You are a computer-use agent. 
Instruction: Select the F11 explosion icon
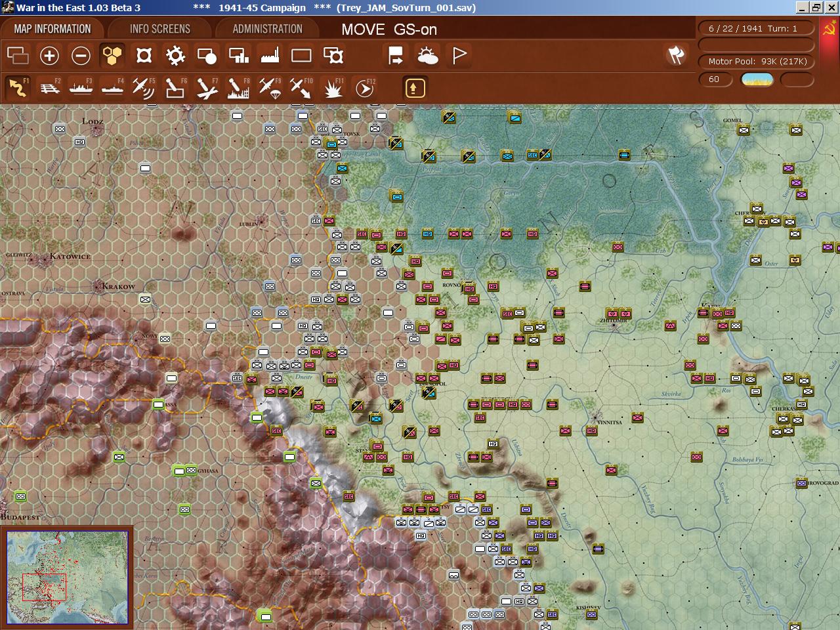click(x=333, y=87)
